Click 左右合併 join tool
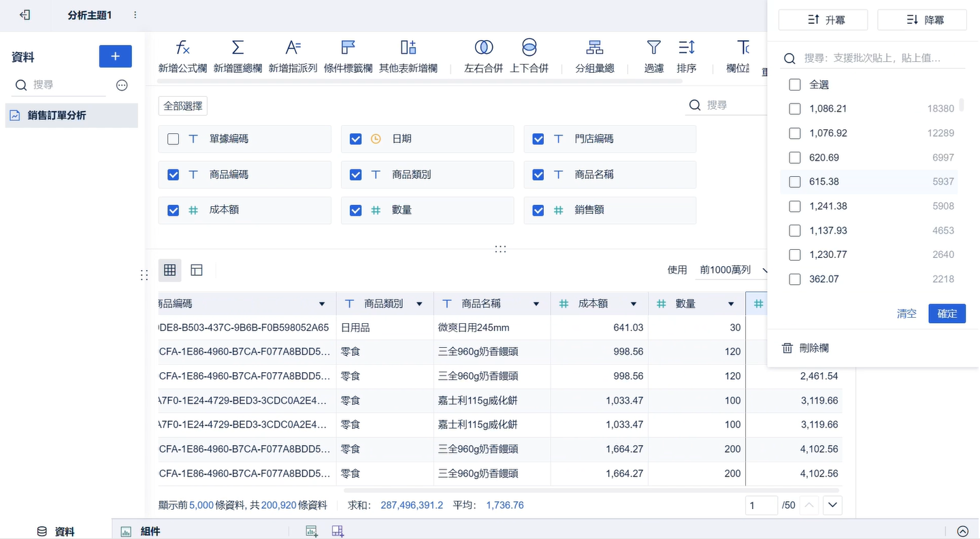980x539 pixels. [484, 56]
